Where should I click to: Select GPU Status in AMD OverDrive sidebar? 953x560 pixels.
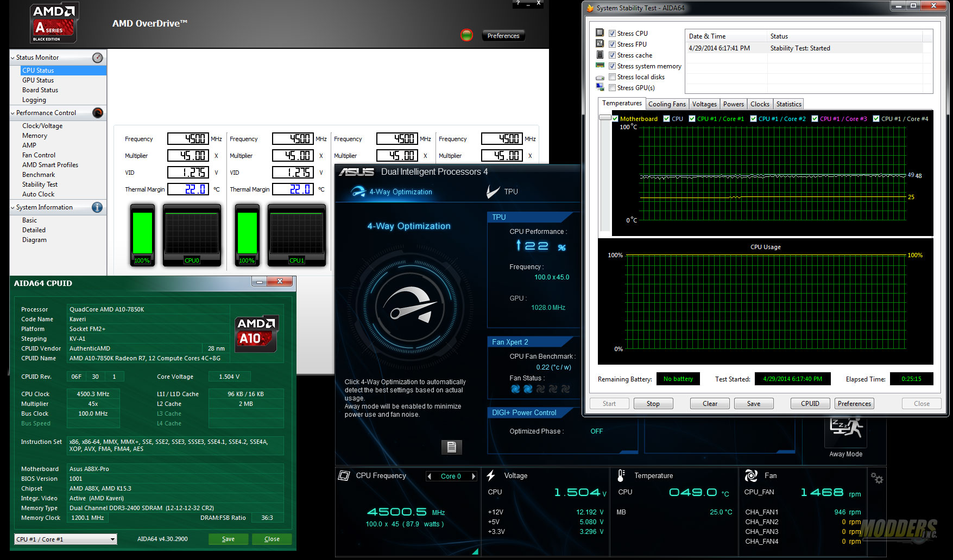pyautogui.click(x=38, y=80)
